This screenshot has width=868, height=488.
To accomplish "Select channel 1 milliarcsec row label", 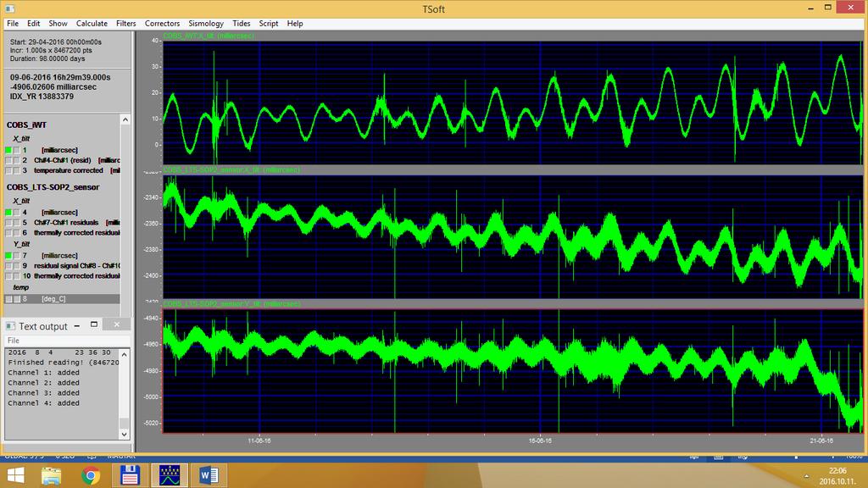I will [x=59, y=150].
